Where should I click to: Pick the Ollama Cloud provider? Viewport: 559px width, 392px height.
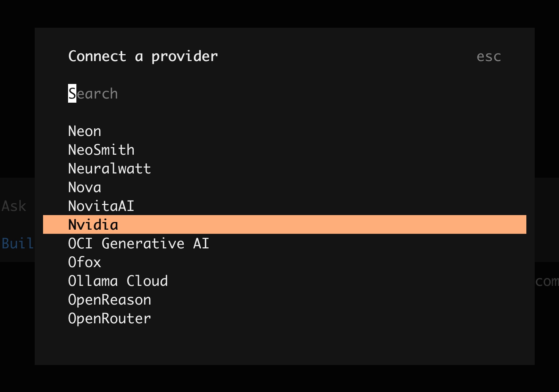(285, 281)
